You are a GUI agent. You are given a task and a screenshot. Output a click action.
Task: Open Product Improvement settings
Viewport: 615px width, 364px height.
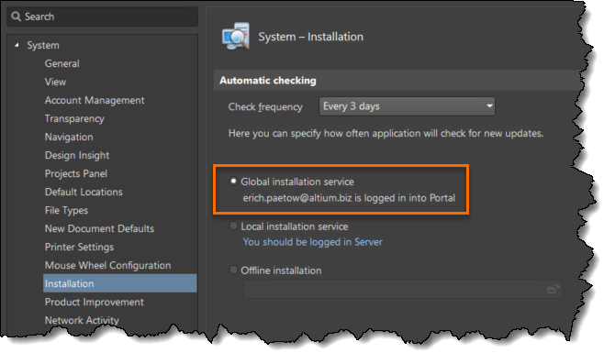tap(95, 302)
